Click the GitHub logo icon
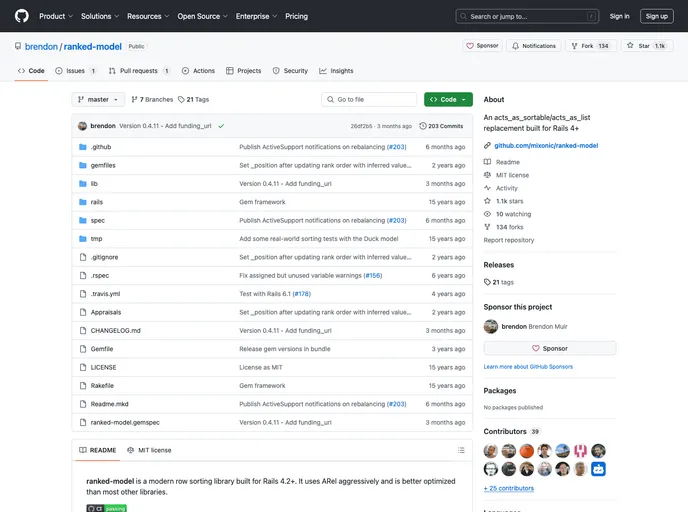This screenshot has width=688, height=512. click(21, 16)
